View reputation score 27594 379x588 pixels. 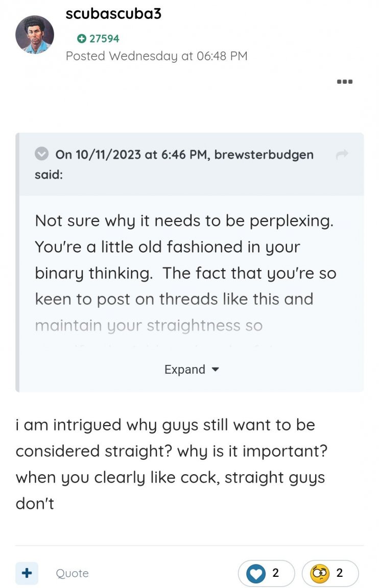(x=104, y=39)
